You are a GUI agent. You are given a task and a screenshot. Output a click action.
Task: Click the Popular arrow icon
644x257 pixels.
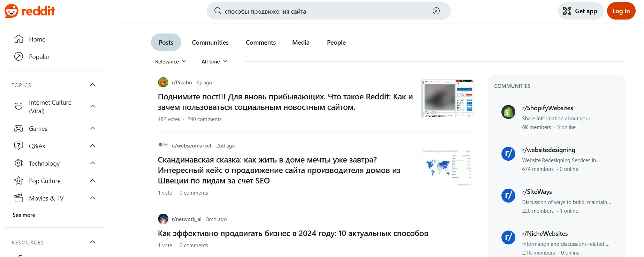18,56
